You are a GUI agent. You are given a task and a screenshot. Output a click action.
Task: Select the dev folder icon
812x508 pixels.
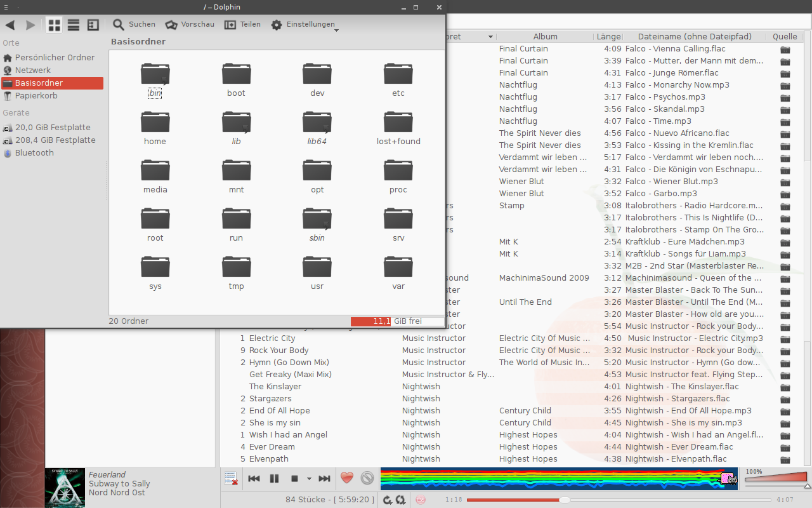tap(317, 74)
